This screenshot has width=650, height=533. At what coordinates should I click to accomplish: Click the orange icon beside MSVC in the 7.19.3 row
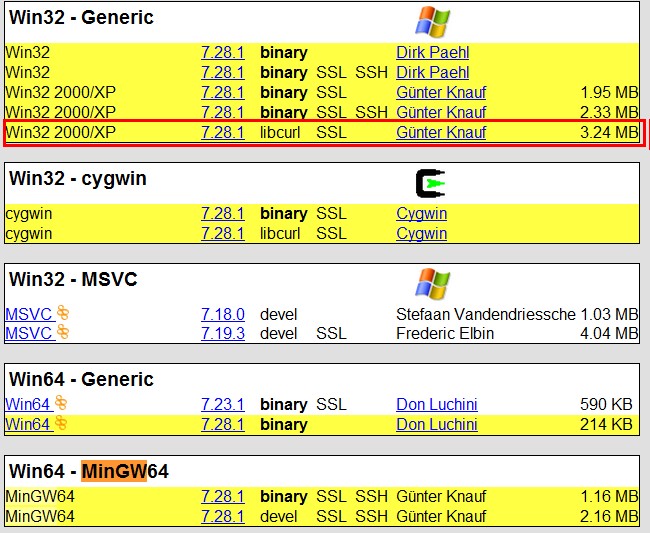pyautogui.click(x=63, y=332)
